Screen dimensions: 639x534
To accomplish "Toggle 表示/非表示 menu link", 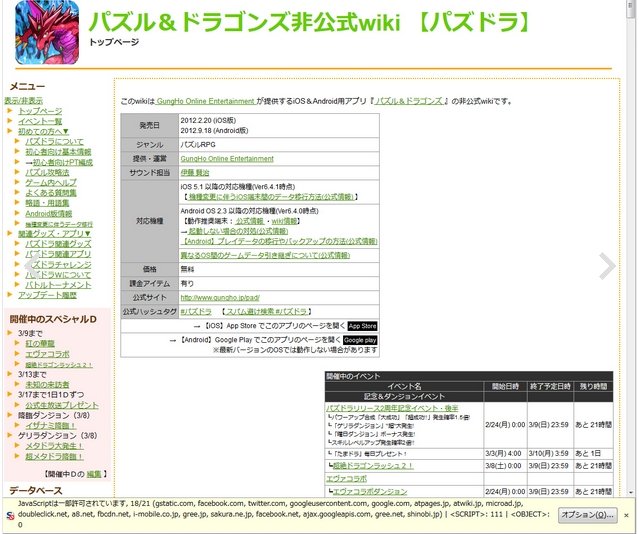I will click(23, 101).
